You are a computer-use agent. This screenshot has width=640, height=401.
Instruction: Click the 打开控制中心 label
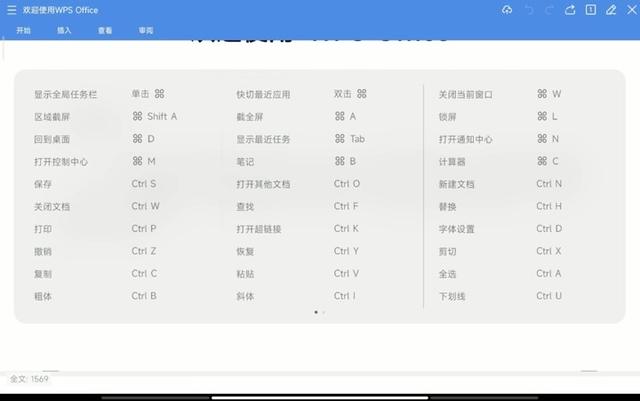click(61, 162)
